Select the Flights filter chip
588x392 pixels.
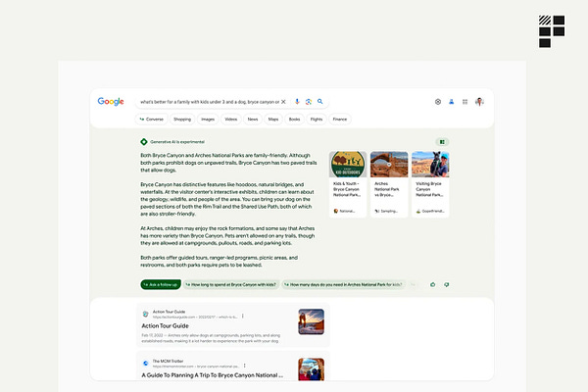pos(317,120)
